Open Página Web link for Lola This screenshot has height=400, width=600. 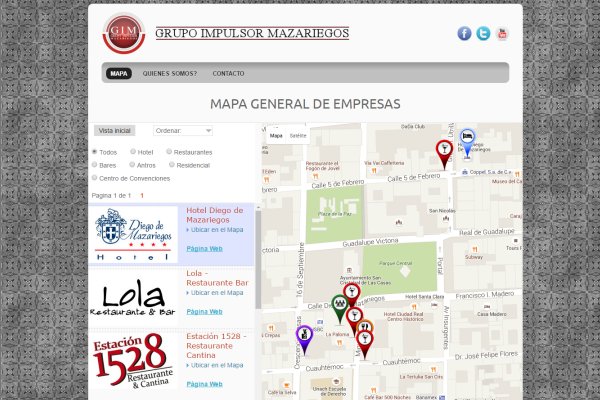pyautogui.click(x=204, y=311)
